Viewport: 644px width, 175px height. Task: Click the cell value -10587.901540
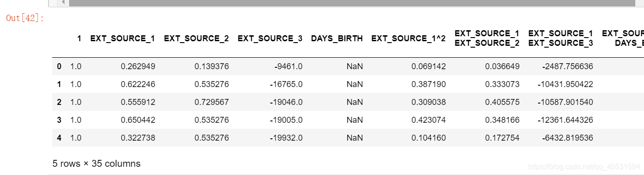(568, 102)
